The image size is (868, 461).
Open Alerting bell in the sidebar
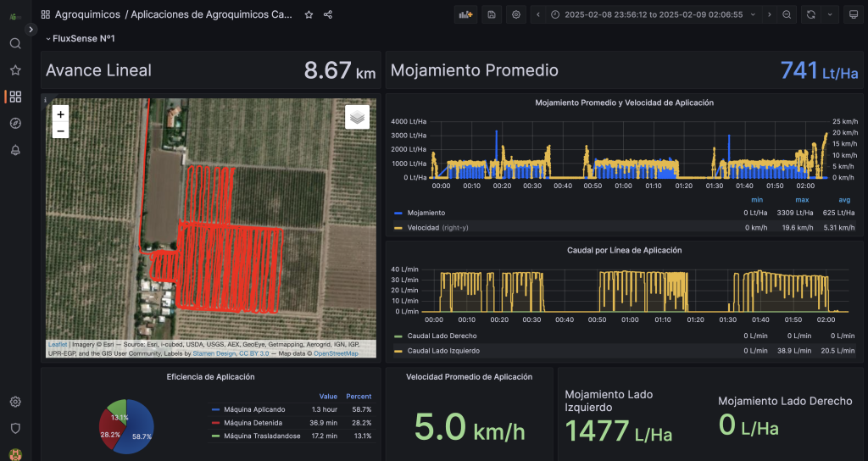(15, 150)
